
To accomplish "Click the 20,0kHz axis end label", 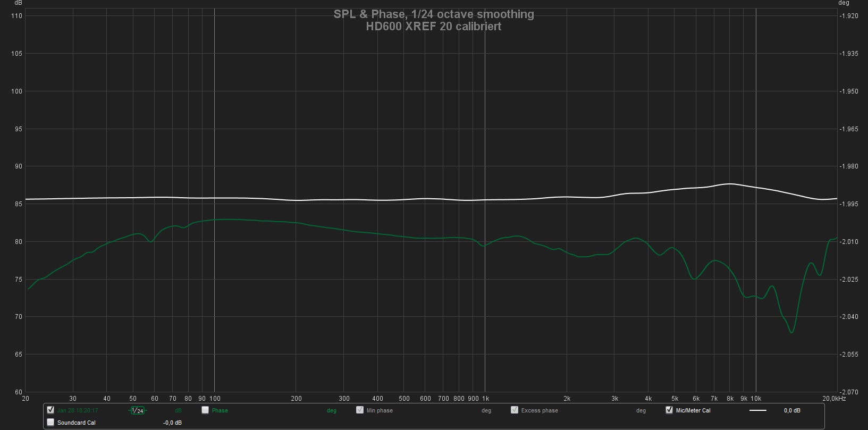I will (833, 399).
